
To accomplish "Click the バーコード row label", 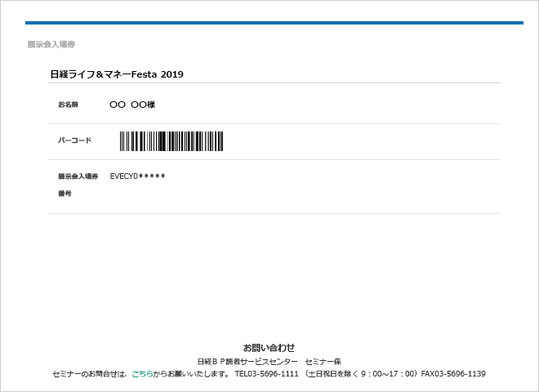I will tap(74, 140).
